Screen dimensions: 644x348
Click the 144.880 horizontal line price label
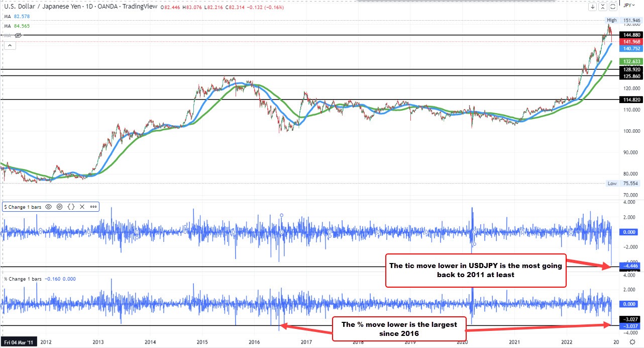coord(631,35)
